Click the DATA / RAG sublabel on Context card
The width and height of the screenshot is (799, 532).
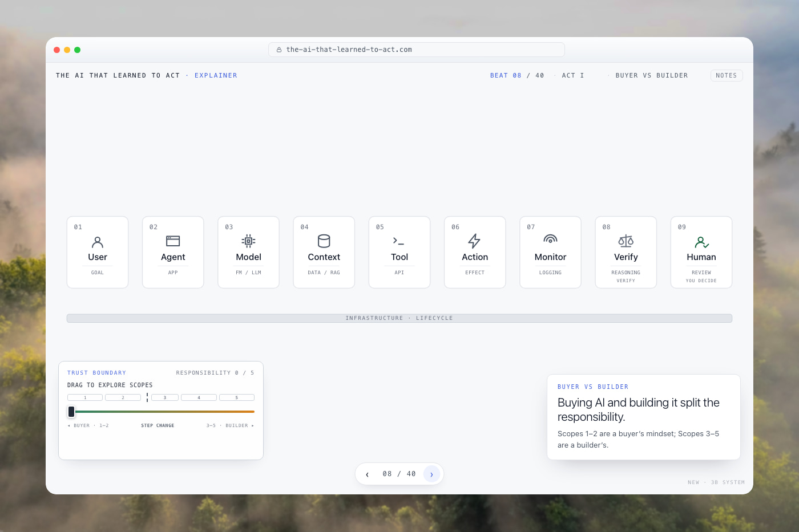[324, 273]
